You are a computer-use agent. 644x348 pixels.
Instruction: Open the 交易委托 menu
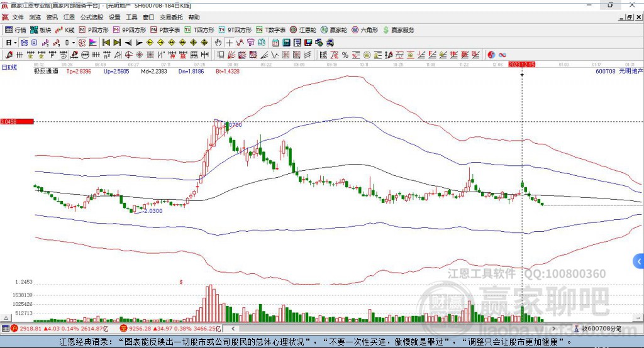coord(171,17)
